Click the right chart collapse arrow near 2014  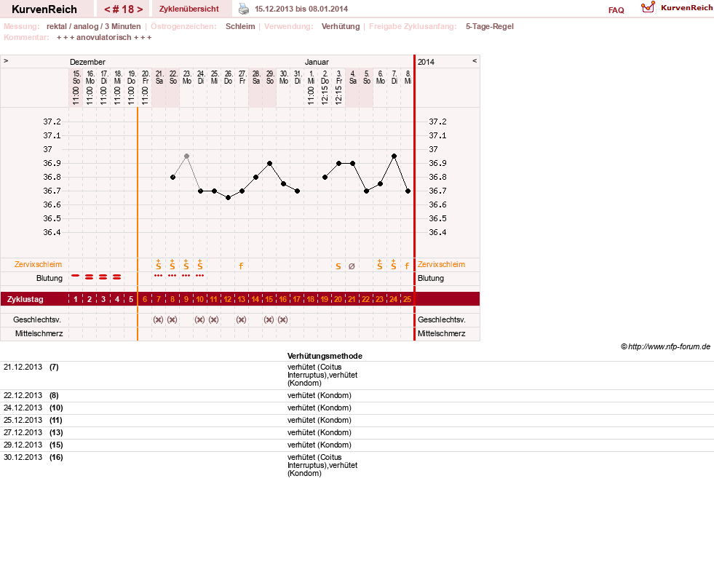475,60
